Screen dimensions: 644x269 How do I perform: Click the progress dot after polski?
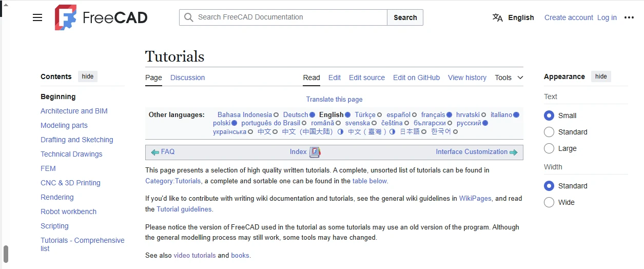234,123
